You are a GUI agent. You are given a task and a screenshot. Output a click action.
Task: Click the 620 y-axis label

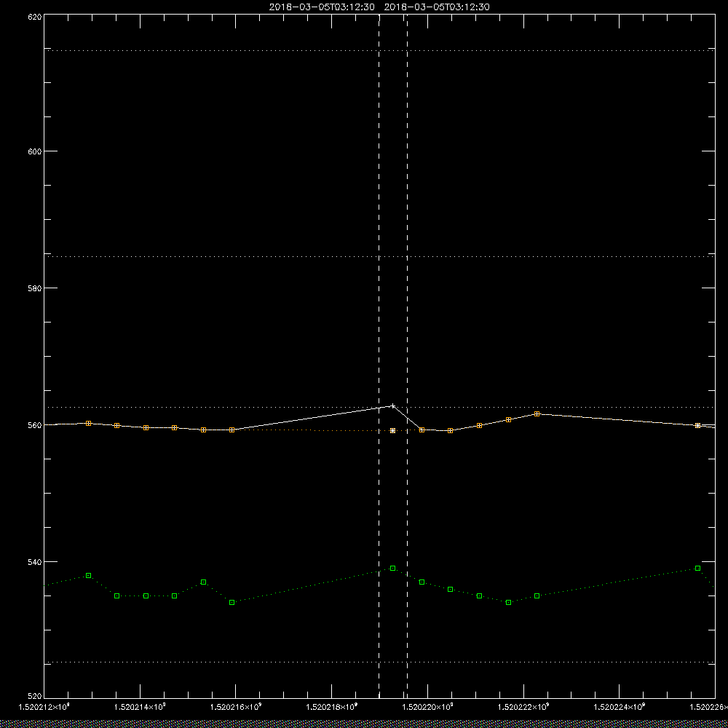coord(35,16)
